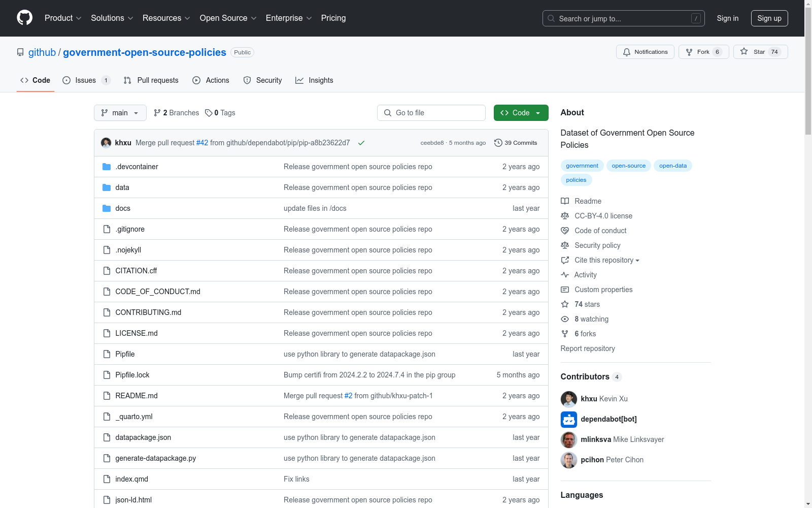
Task: Click the github owner link
Action: 42,52
